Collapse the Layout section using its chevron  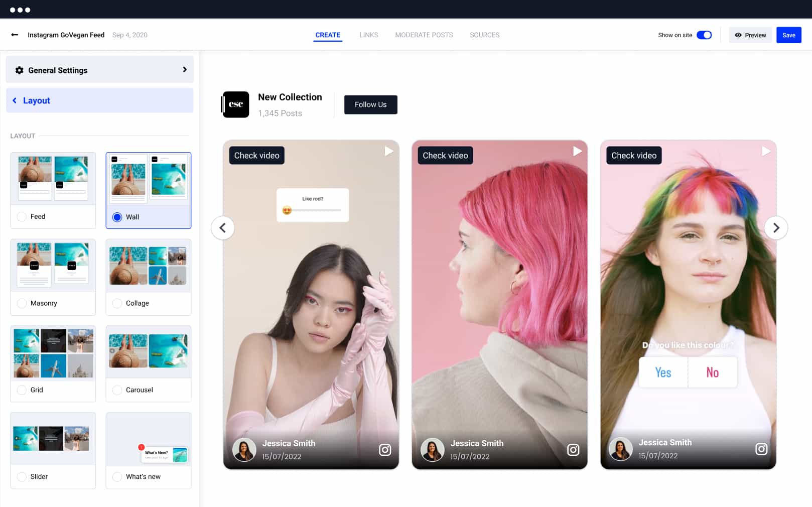pyautogui.click(x=15, y=100)
